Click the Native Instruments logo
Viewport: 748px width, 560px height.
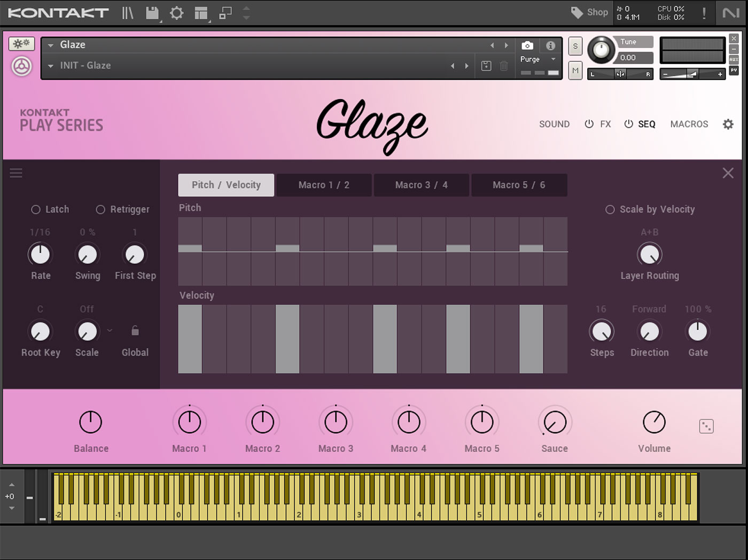(730, 13)
